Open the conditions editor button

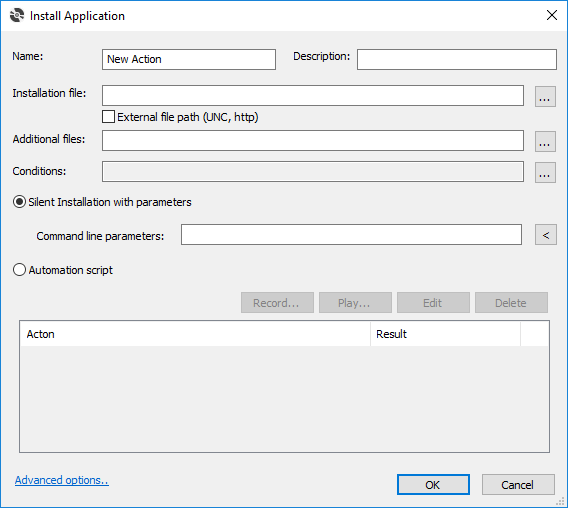point(545,172)
